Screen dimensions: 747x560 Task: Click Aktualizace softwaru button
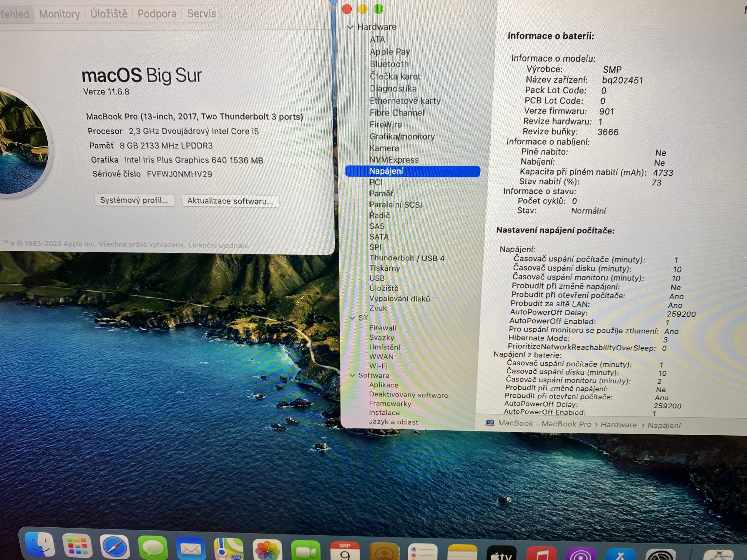click(230, 201)
